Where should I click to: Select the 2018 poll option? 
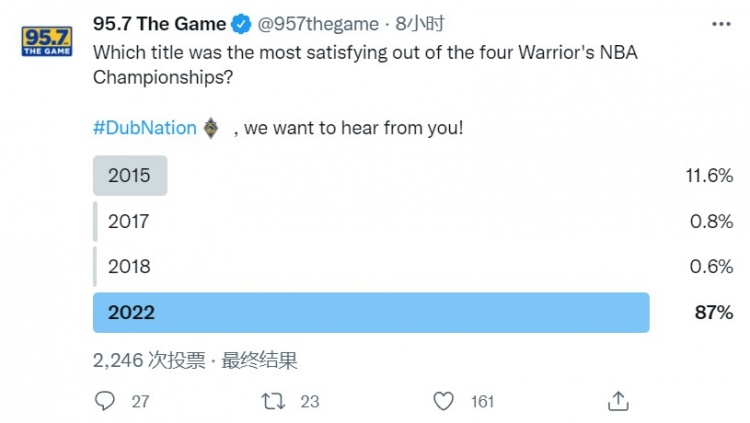pyautogui.click(x=129, y=267)
